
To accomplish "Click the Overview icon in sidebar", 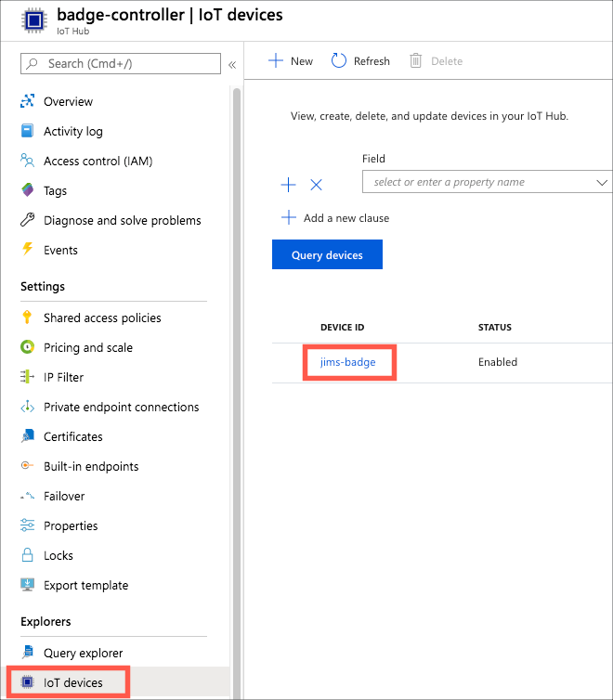I will [x=27, y=101].
